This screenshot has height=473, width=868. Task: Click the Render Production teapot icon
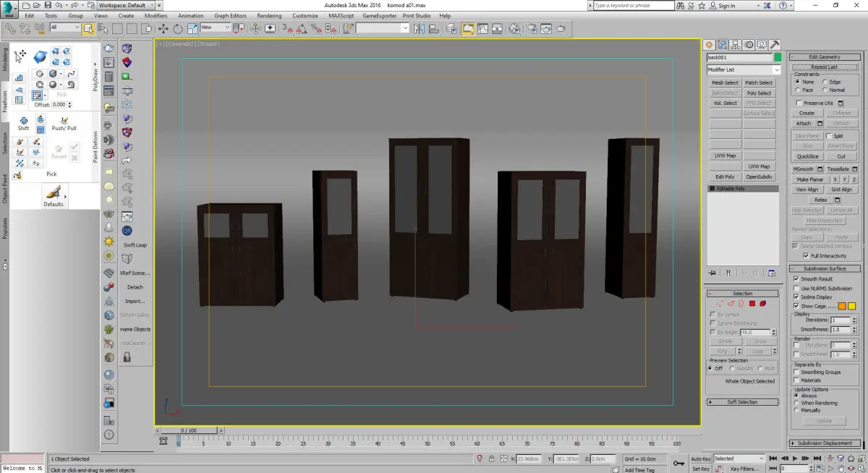tap(561, 29)
